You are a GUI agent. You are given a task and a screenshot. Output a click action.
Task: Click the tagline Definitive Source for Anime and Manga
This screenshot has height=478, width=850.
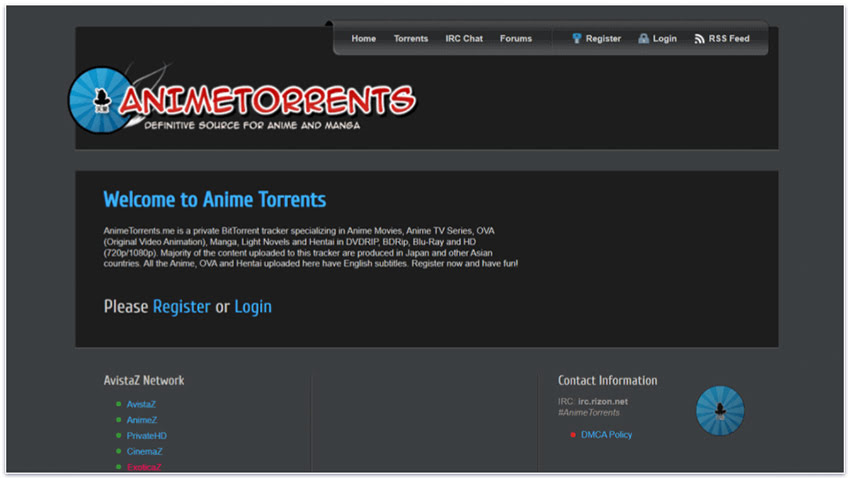252,125
